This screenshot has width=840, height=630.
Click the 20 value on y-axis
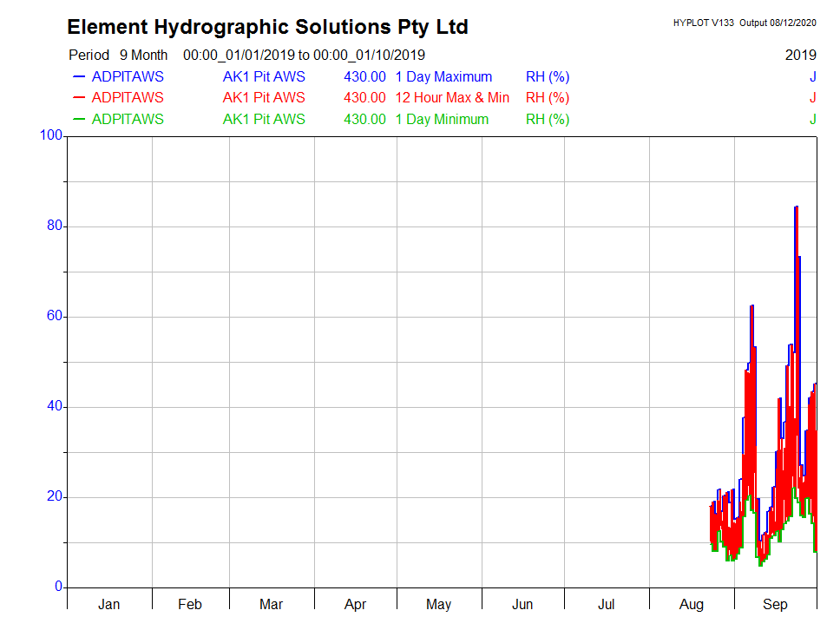point(55,497)
